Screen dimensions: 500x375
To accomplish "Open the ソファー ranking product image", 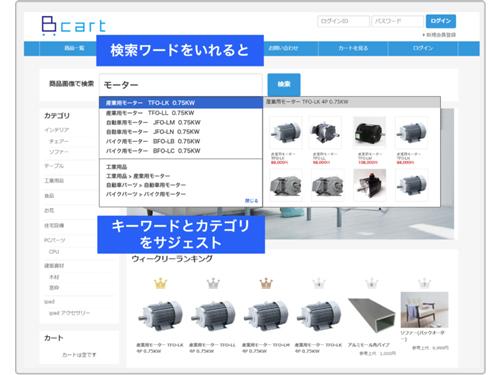I will 424,310.
